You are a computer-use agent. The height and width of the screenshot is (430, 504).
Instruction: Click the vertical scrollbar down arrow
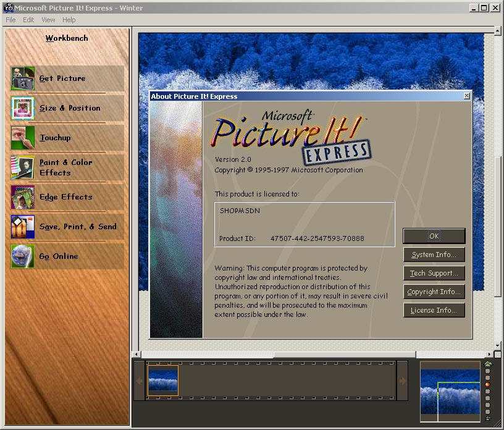(498, 345)
